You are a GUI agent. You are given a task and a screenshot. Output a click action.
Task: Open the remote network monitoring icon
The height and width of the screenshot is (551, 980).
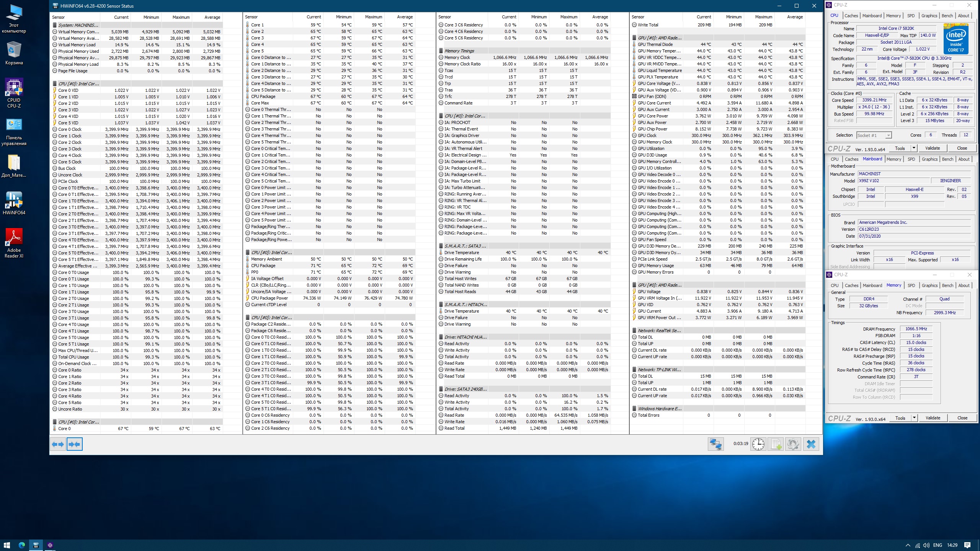tap(715, 444)
